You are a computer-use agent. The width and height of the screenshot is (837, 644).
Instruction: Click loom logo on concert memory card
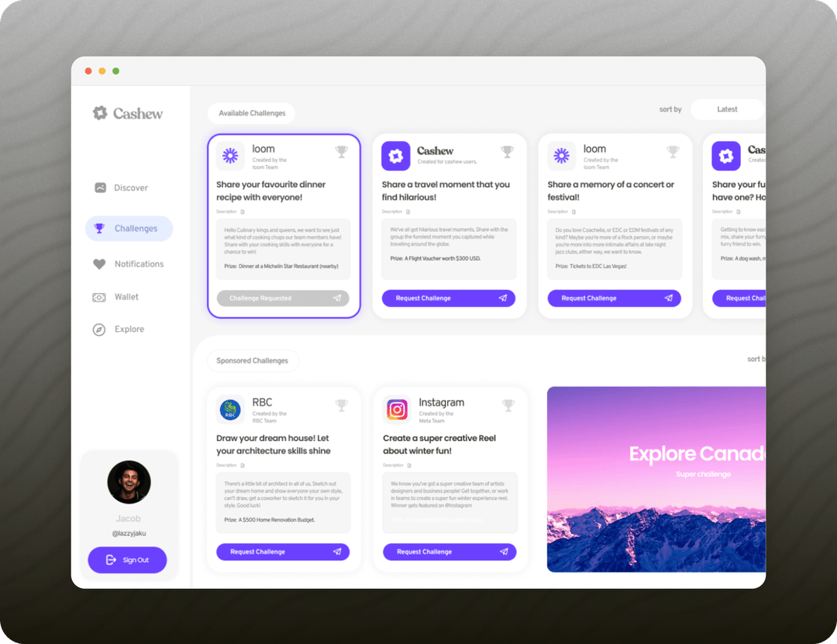click(562, 156)
